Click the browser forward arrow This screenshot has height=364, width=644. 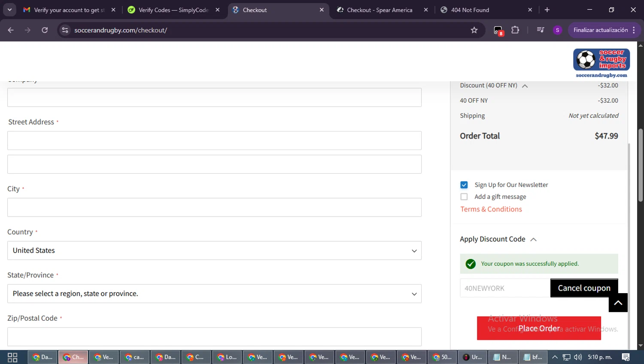(x=27, y=30)
